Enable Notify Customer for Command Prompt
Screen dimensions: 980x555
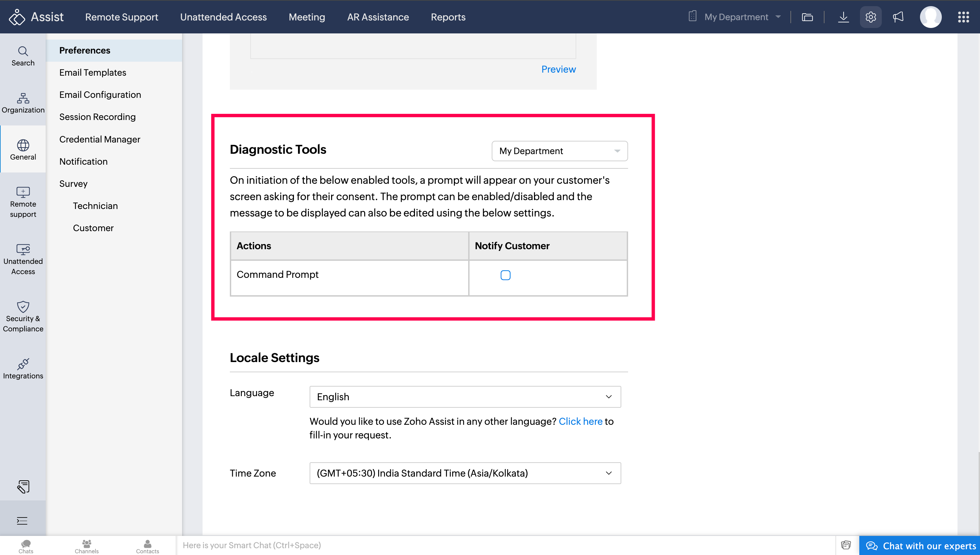pos(505,275)
